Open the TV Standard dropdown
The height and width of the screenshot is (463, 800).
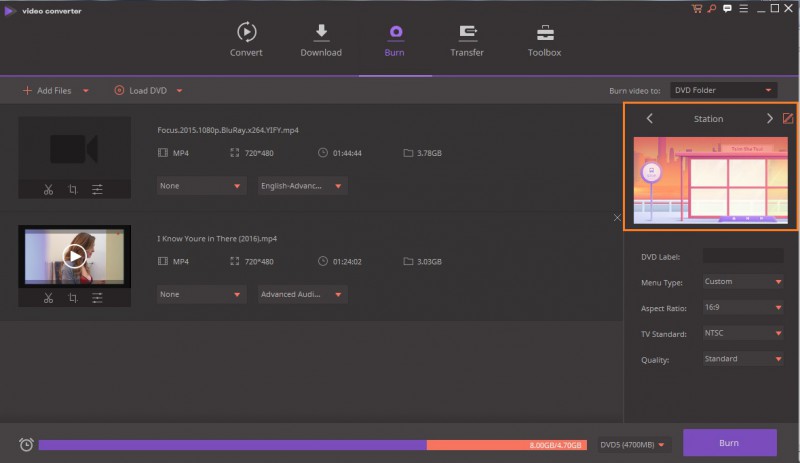pyautogui.click(x=742, y=333)
